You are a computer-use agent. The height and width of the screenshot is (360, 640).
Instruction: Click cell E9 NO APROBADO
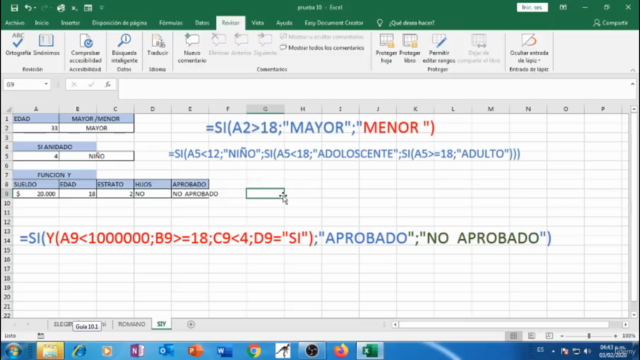pyautogui.click(x=190, y=194)
